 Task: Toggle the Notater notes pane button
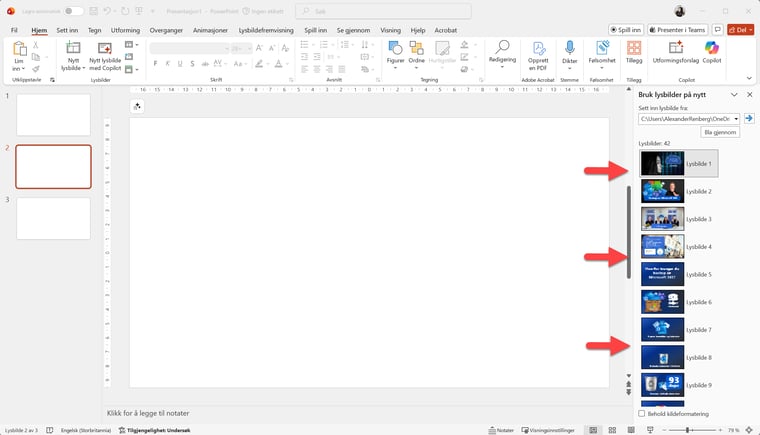click(501, 430)
